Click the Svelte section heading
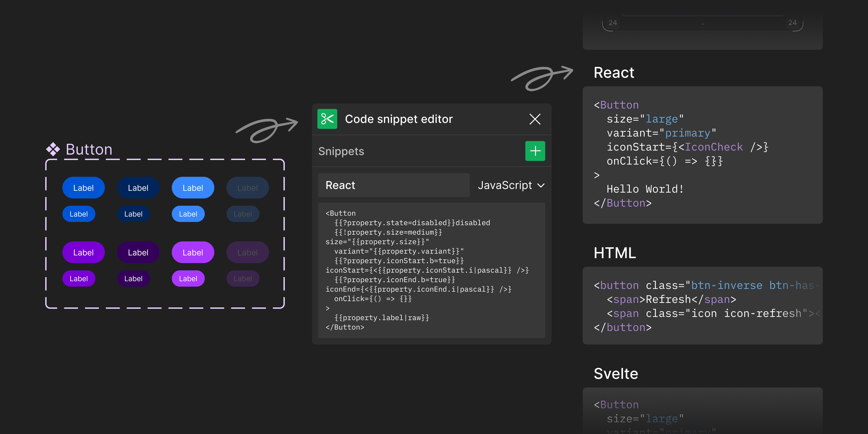Screen dimensions: 868x434 [616, 374]
